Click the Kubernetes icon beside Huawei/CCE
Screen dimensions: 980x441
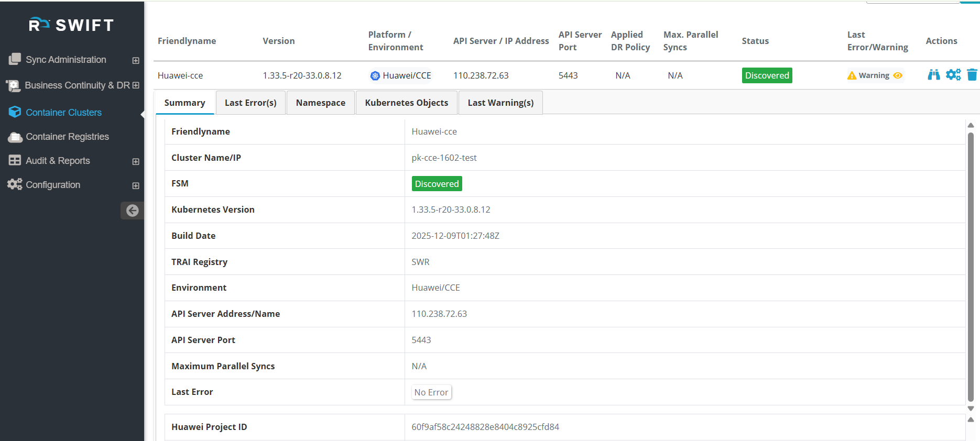375,76
